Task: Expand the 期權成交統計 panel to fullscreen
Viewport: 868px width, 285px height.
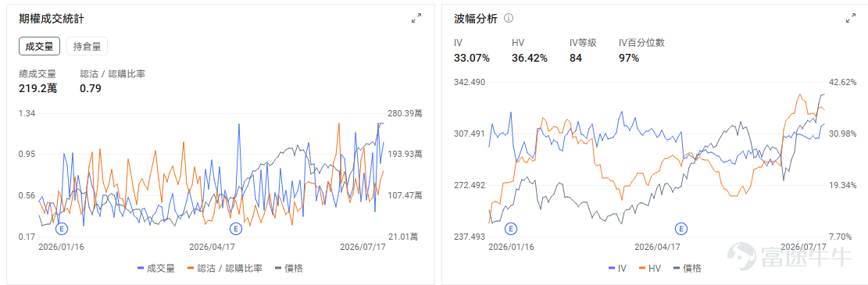Action: coord(416,19)
